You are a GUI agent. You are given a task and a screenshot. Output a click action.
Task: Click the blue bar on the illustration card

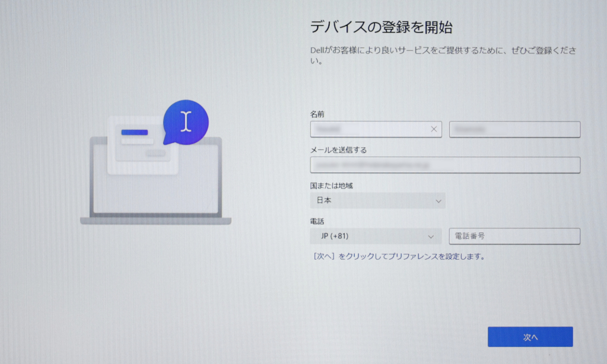click(x=135, y=132)
